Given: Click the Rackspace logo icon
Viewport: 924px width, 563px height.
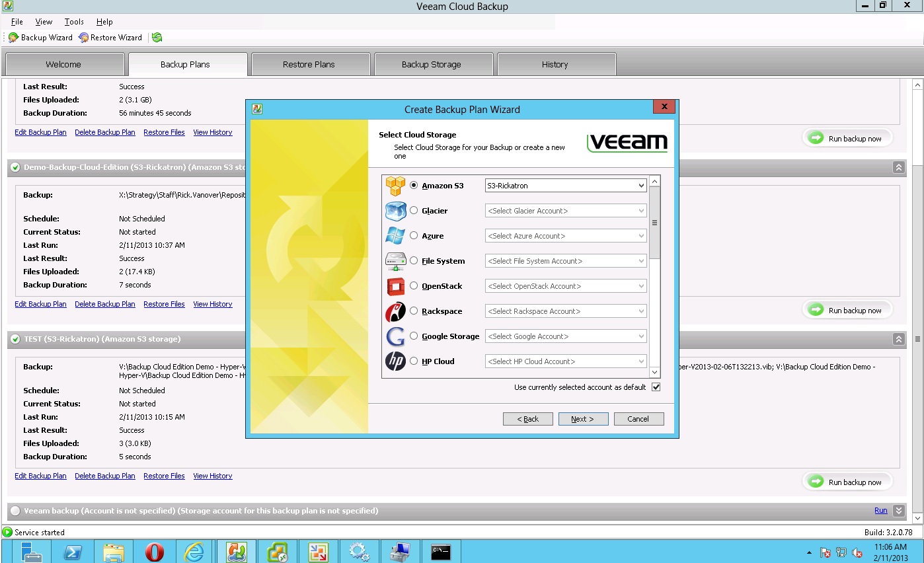Looking at the screenshot, I should point(395,311).
